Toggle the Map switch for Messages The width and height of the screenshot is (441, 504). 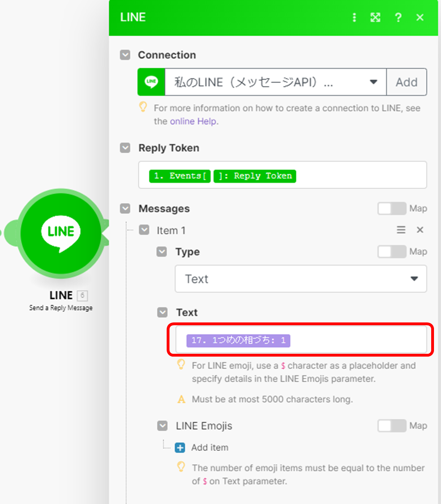(392, 209)
